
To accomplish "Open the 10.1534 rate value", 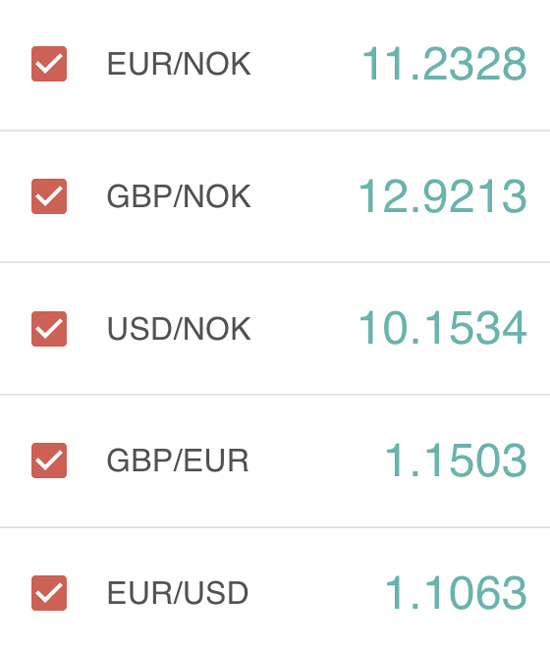I will point(443,328).
